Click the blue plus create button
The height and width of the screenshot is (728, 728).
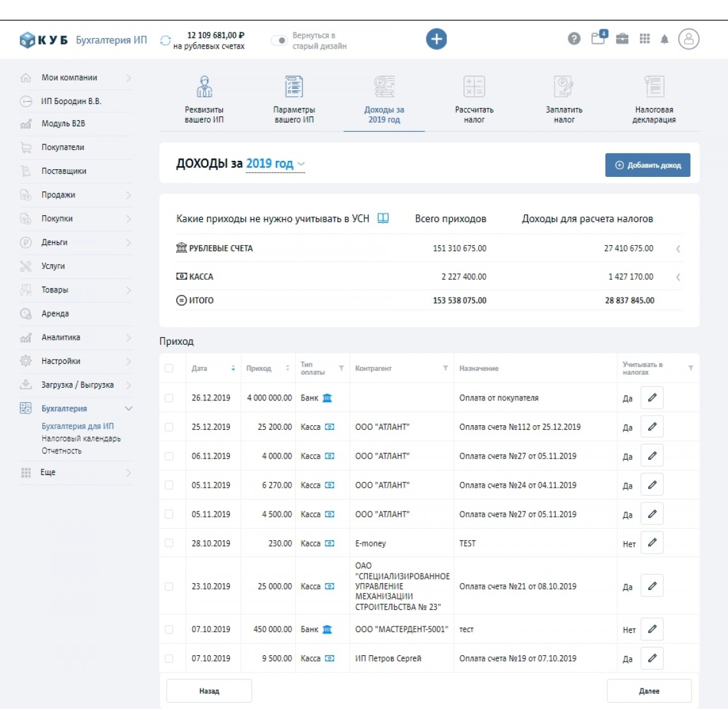[436, 39]
